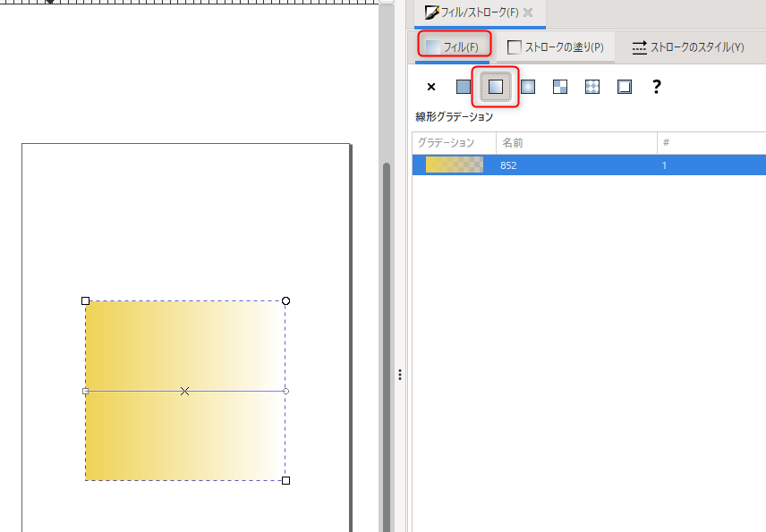This screenshot has width=766, height=532.
Task: Click the three-dot panel divider handle
Action: point(400,375)
